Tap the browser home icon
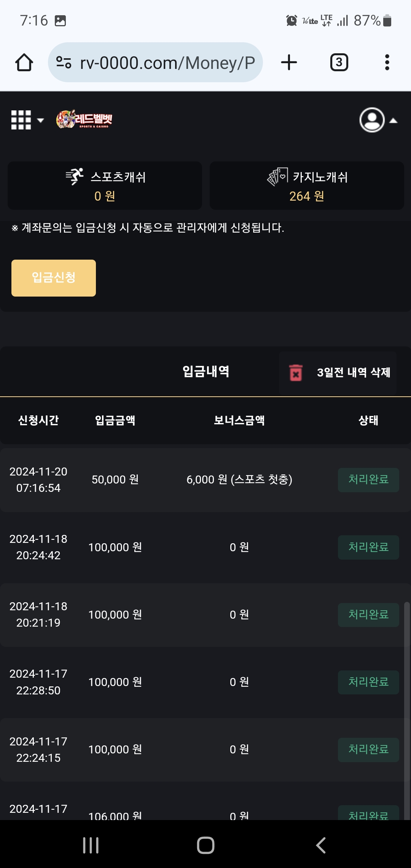The width and height of the screenshot is (411, 868). [x=24, y=62]
